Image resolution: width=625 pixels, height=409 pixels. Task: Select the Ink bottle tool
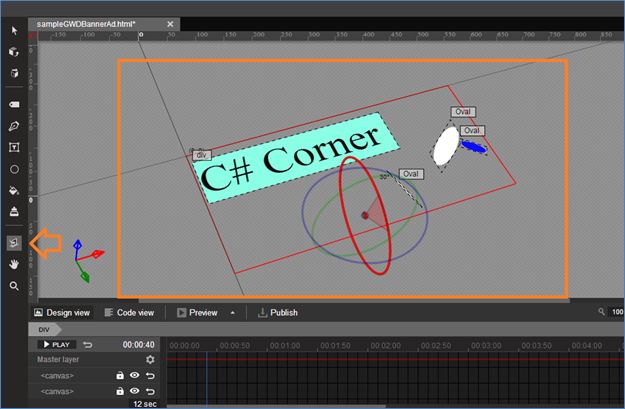(14, 211)
